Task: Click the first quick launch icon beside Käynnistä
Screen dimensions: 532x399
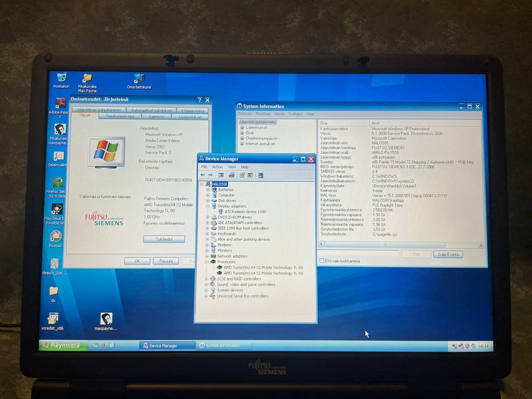Action: [96, 345]
